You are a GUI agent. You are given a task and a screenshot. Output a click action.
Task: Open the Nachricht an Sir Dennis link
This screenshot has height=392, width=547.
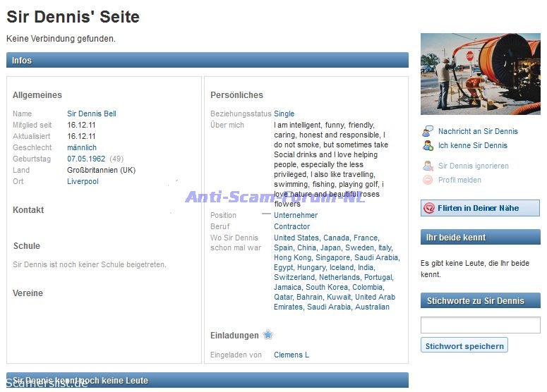pyautogui.click(x=478, y=131)
